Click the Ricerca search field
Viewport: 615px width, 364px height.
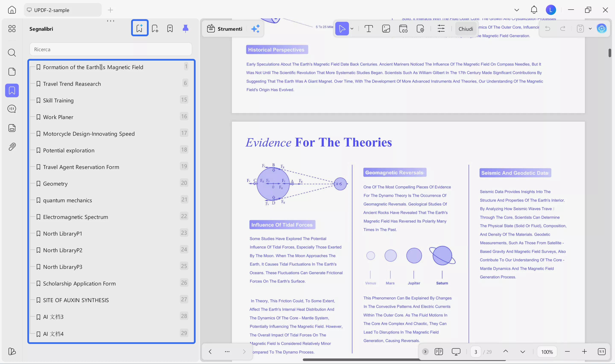pyautogui.click(x=111, y=49)
